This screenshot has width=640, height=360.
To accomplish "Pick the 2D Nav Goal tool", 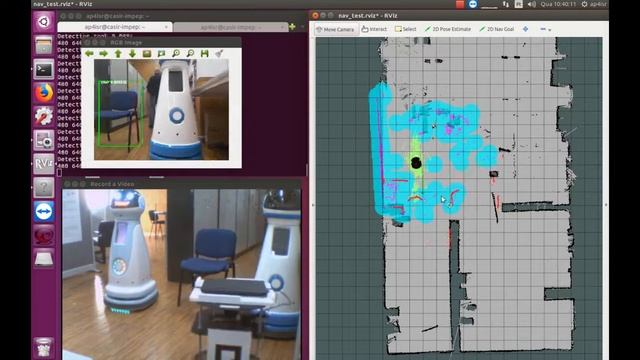I will point(497,29).
